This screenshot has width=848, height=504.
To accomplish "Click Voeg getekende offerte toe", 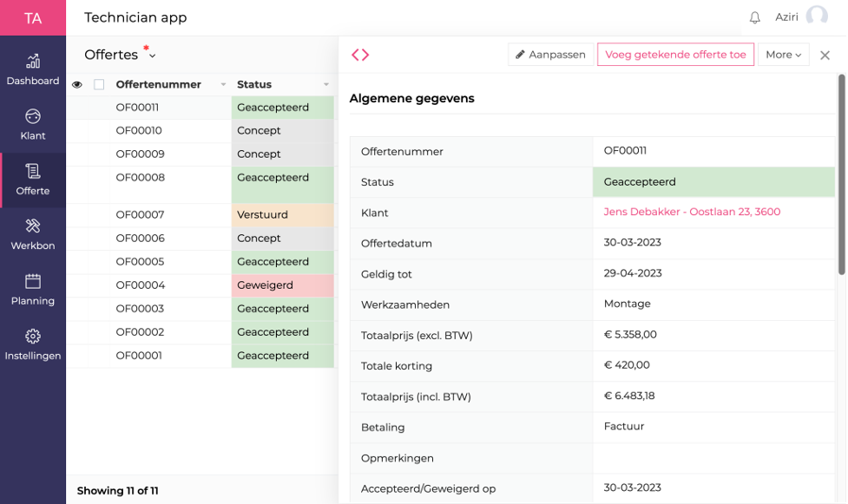I will (675, 54).
